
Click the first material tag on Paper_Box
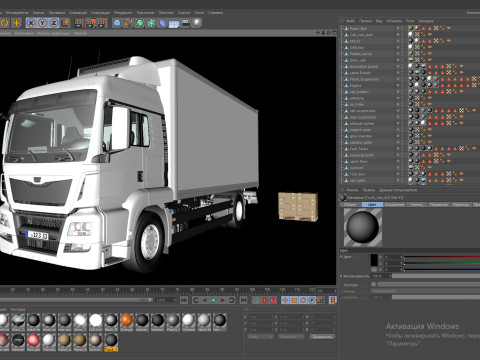[x=411, y=28]
